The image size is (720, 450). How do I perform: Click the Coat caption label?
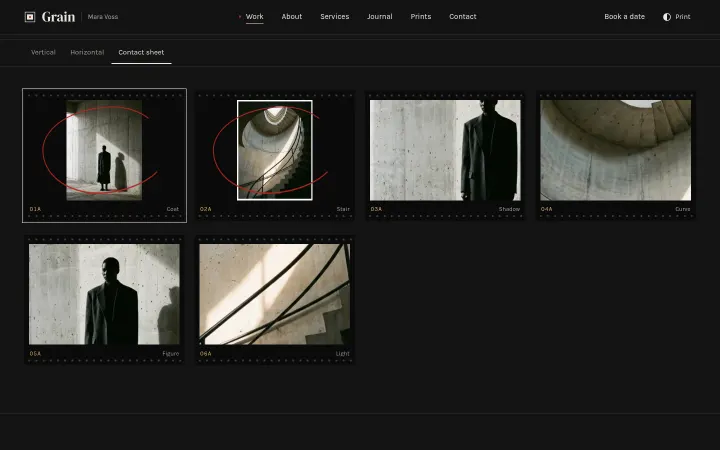(173, 209)
